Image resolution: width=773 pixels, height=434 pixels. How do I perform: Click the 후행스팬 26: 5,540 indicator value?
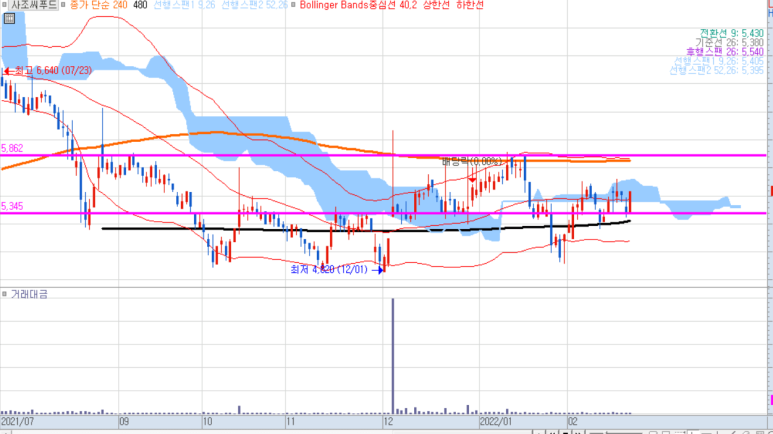[x=725, y=52]
